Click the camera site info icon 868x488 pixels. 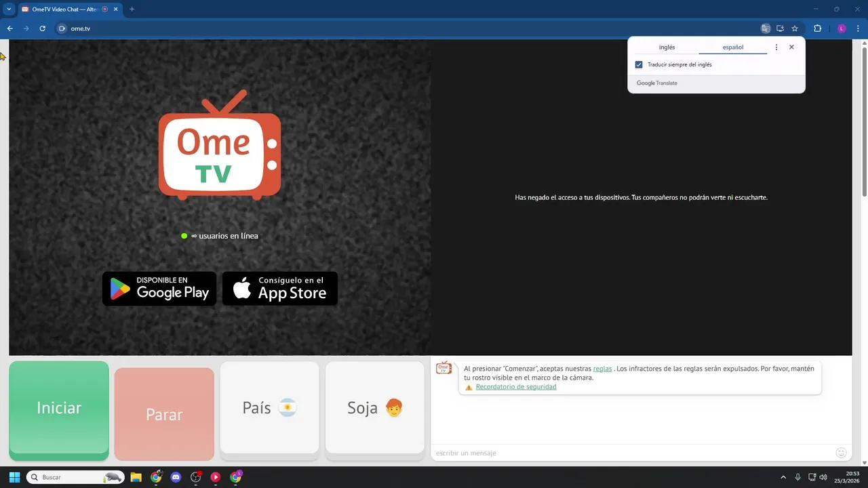click(x=62, y=28)
